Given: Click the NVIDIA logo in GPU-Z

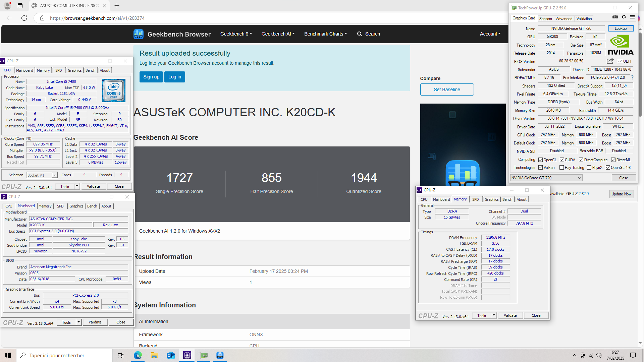Looking at the screenshot, I should click(621, 45).
